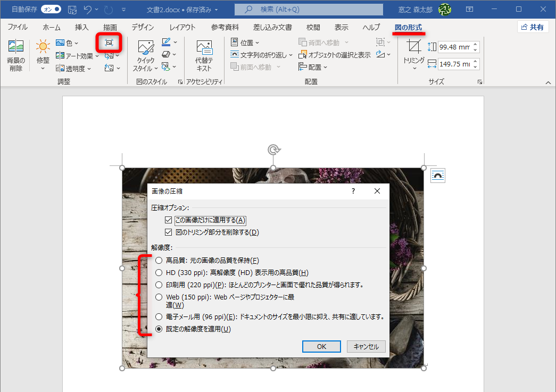Click the picture border pen icon
Image resolution: width=556 pixels, height=392 pixels.
(x=166, y=42)
